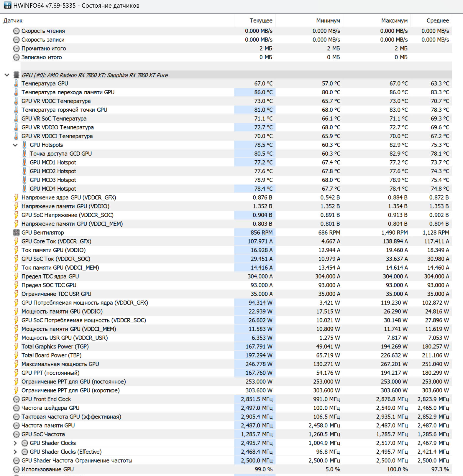Select the icon next to Скорость записи
The image size is (463, 476).
[x=17, y=40]
